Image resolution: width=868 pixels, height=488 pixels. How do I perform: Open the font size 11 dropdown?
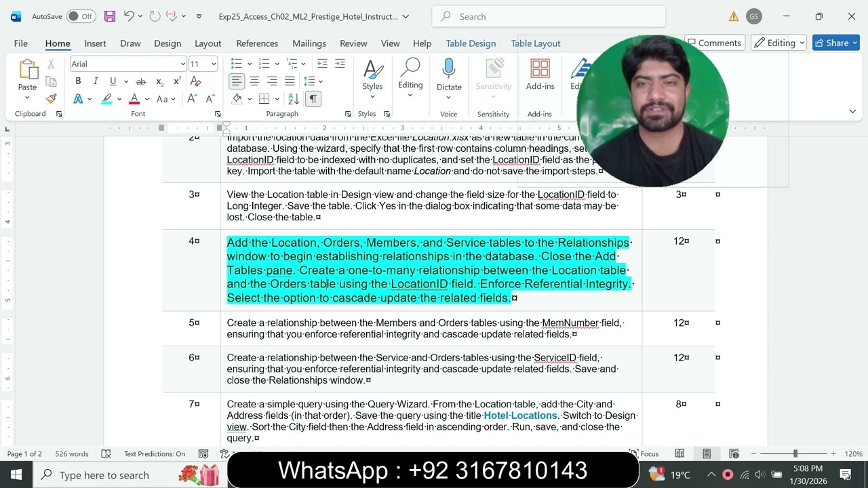pos(213,64)
